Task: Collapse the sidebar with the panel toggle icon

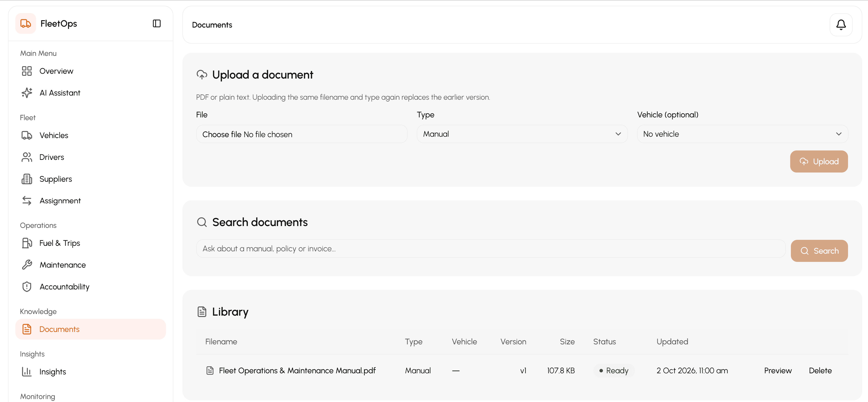Action: tap(157, 24)
